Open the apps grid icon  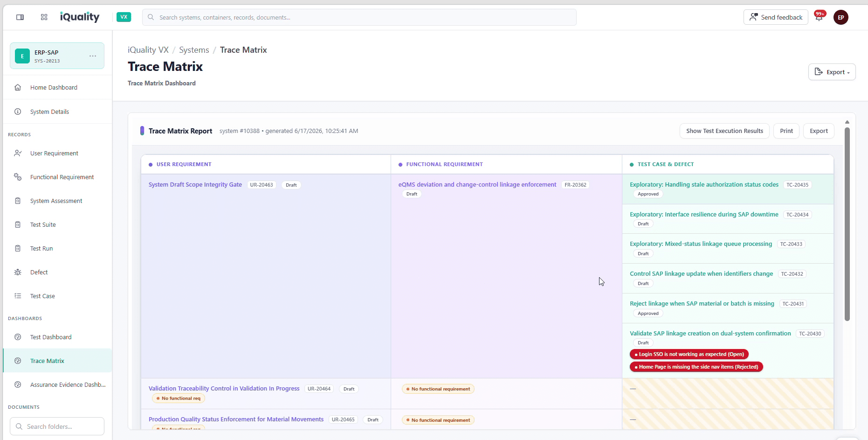tap(44, 17)
